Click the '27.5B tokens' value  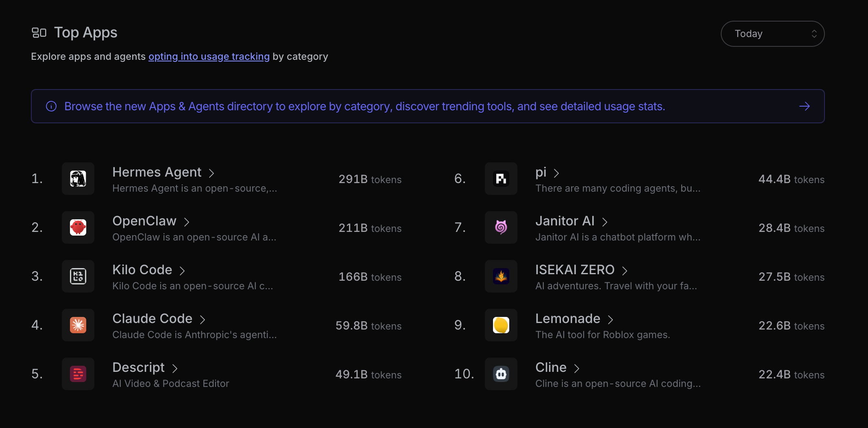pyautogui.click(x=792, y=277)
